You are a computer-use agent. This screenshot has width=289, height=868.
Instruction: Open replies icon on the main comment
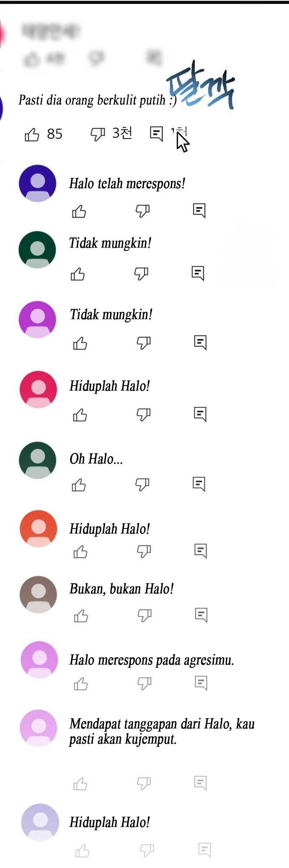tap(156, 134)
